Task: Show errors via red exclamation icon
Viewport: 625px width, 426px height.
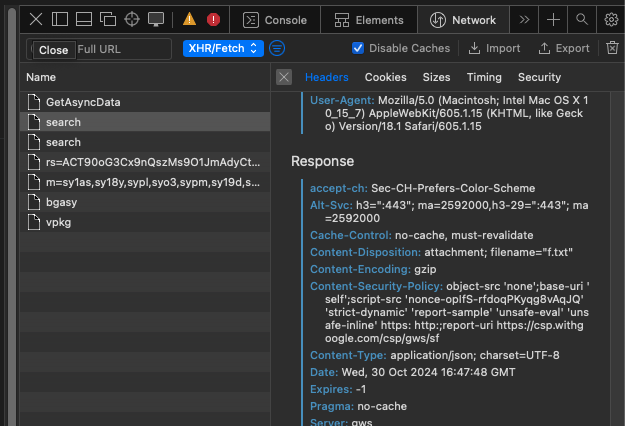Action: coord(213,20)
